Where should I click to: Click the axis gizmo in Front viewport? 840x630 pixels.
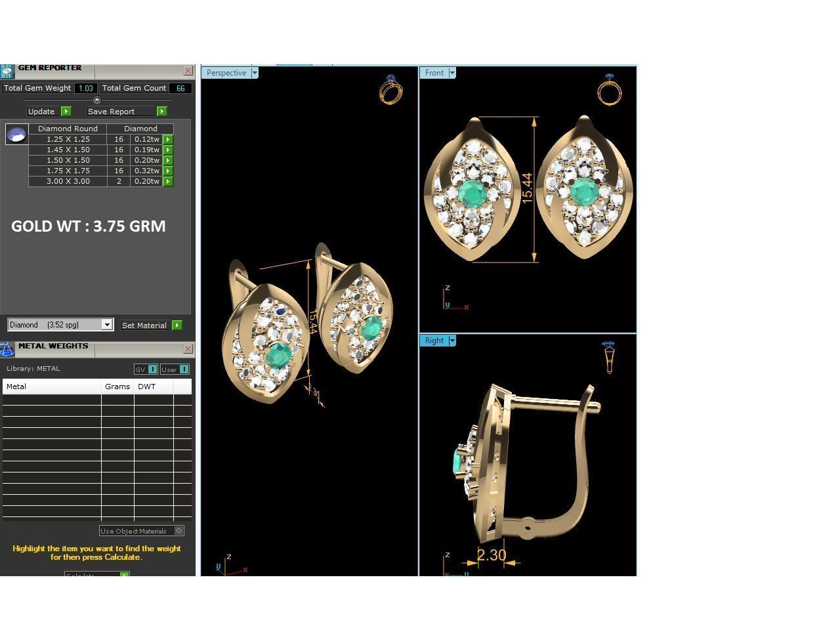[455, 299]
